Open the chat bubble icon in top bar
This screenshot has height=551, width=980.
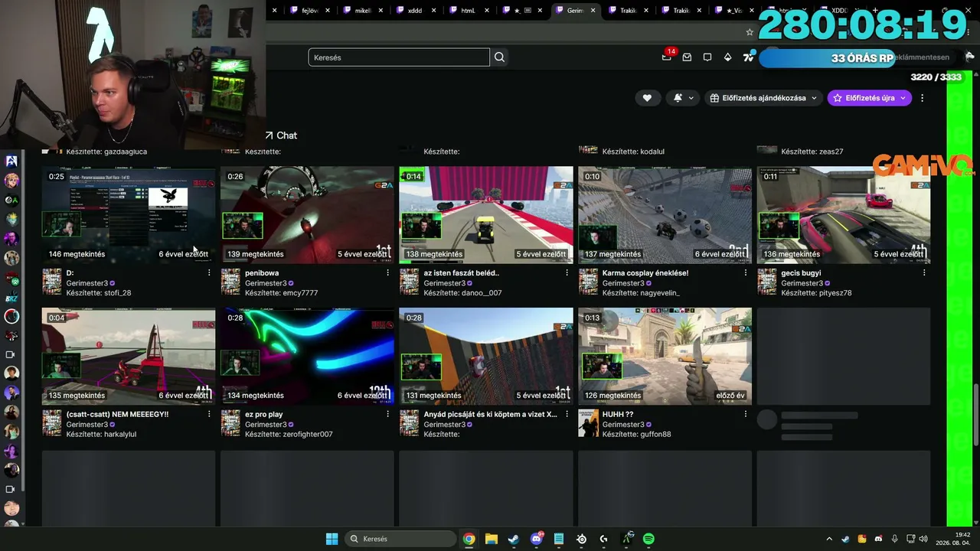pyautogui.click(x=707, y=57)
